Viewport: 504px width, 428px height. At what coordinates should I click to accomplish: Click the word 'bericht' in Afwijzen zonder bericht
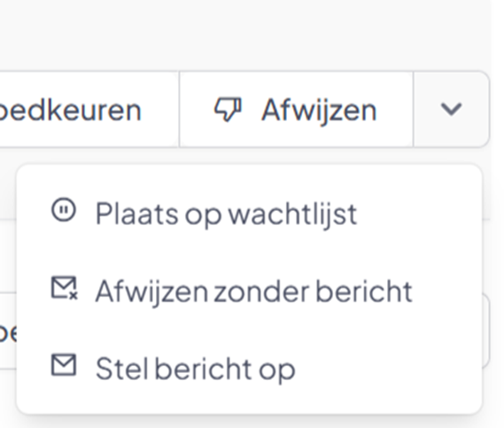[364, 291]
